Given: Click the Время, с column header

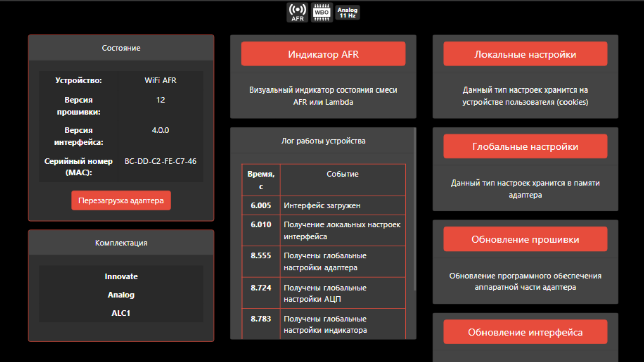Looking at the screenshot, I should point(261,180).
